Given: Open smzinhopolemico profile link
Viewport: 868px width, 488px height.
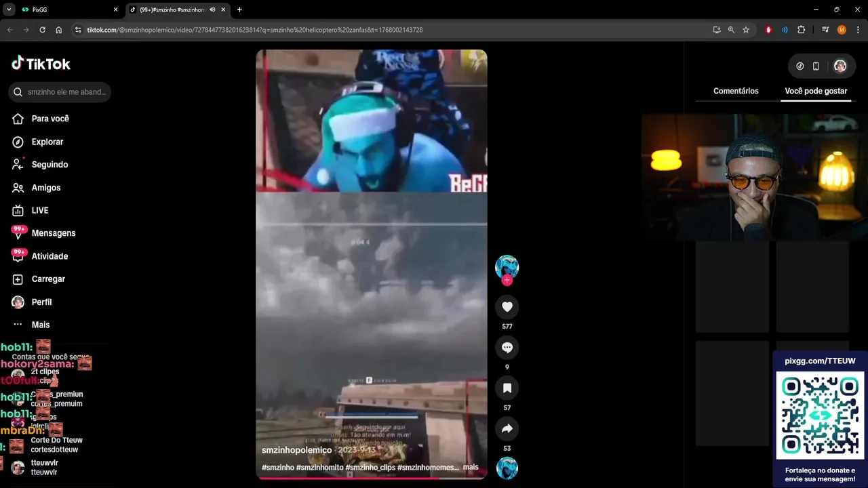Looking at the screenshot, I should 296,450.
